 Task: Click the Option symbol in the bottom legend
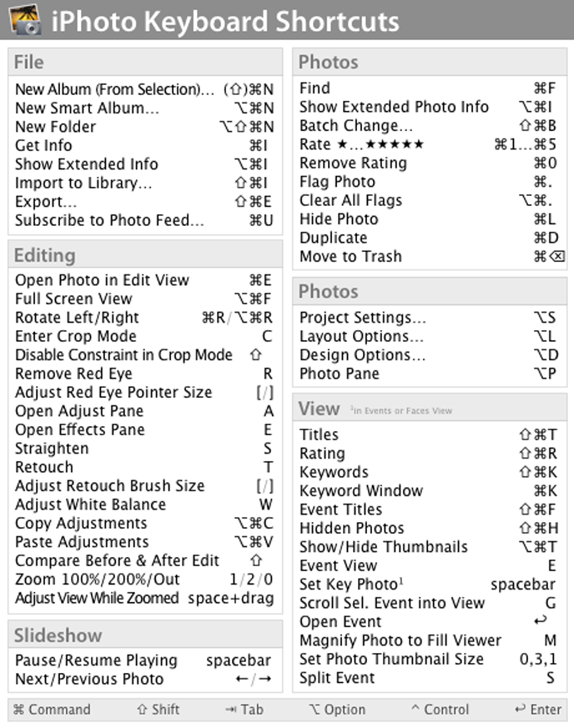(314, 710)
